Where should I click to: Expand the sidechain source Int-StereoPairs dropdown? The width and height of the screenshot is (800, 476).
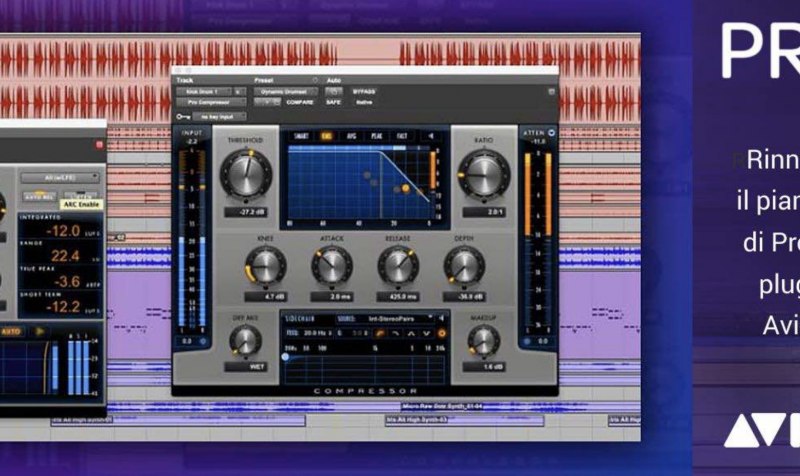tap(382, 319)
